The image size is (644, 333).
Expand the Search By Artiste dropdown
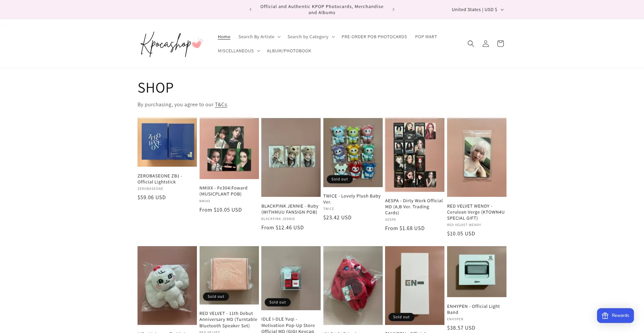[x=259, y=37]
